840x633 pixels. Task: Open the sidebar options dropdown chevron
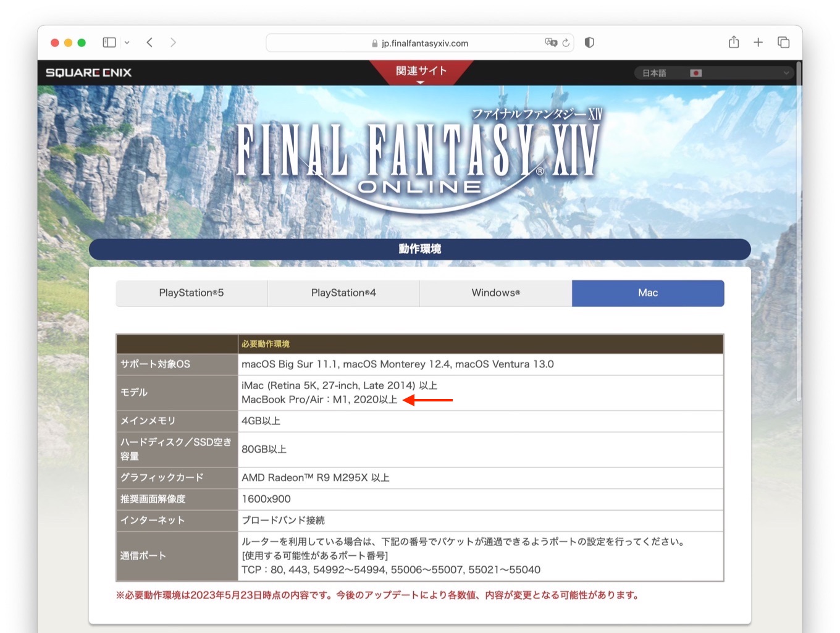pos(127,43)
